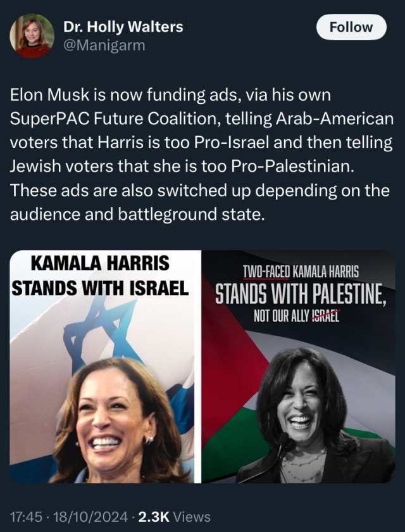Click the pearl earring in the left image
This screenshot has height=532, width=405.
[x=149, y=440]
